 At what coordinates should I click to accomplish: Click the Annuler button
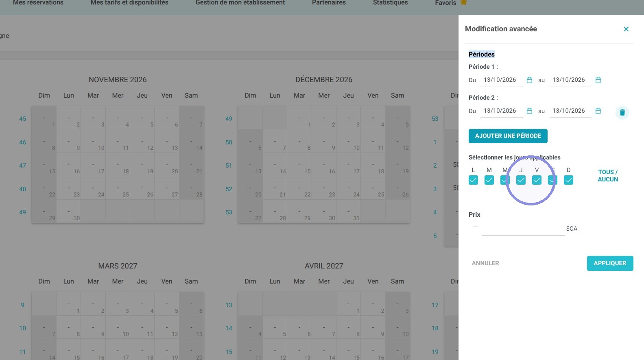point(485,263)
